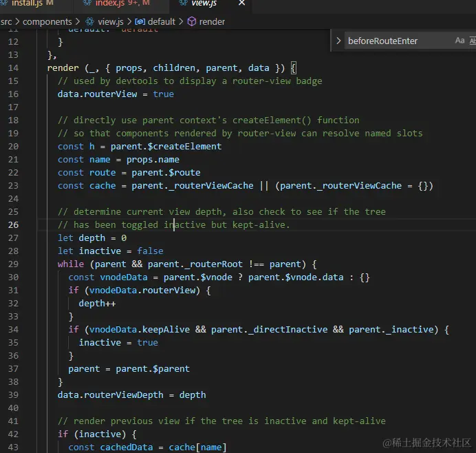Click 'data.routerViewDepth = depth' line
Screen dimensions: 476x453
point(132,395)
